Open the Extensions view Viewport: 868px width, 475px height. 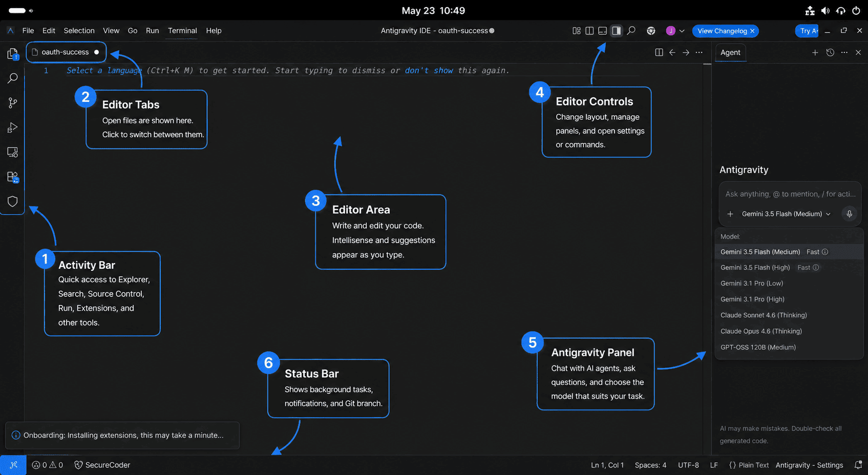pos(12,177)
